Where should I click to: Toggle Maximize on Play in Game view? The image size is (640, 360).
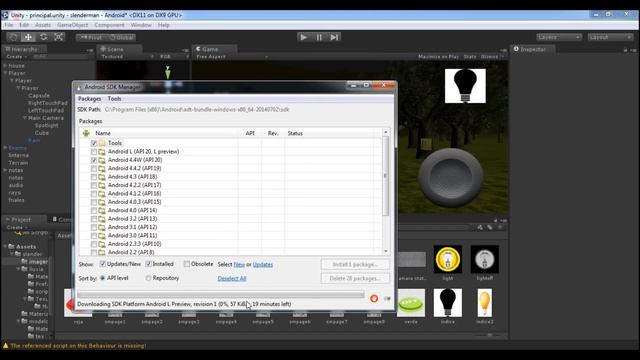pos(438,57)
